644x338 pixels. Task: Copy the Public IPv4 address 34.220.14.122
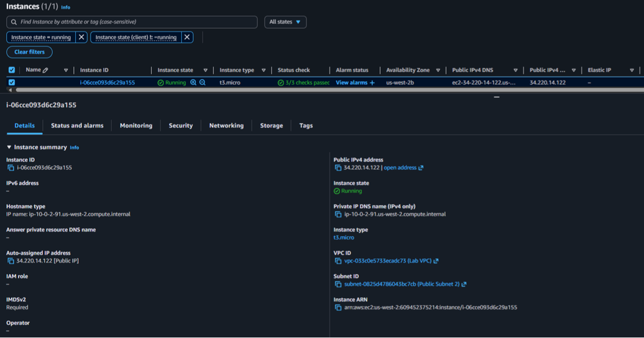[338, 167]
